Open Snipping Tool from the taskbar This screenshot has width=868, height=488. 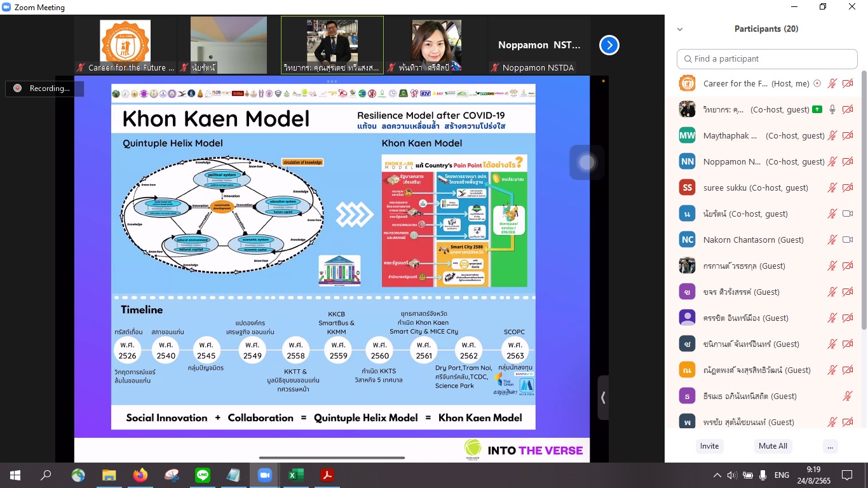(x=172, y=475)
